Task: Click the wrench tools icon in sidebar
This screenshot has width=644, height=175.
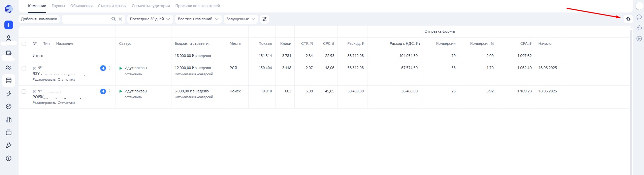Action: point(9,145)
